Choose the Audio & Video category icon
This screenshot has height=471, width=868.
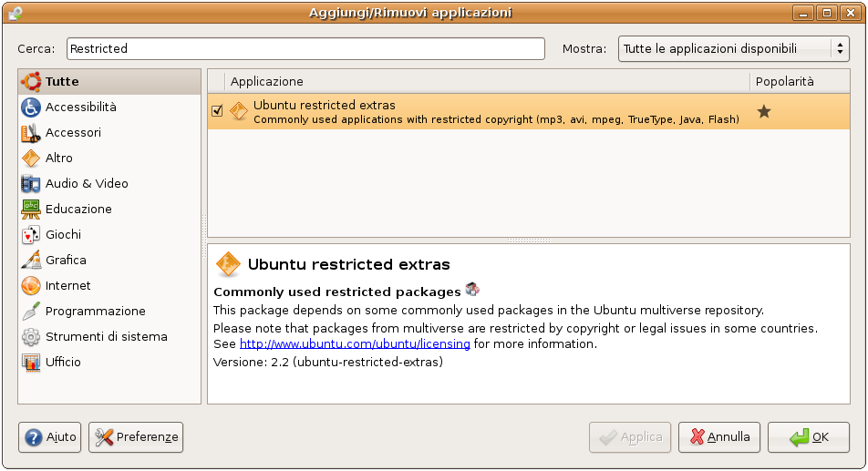point(31,184)
